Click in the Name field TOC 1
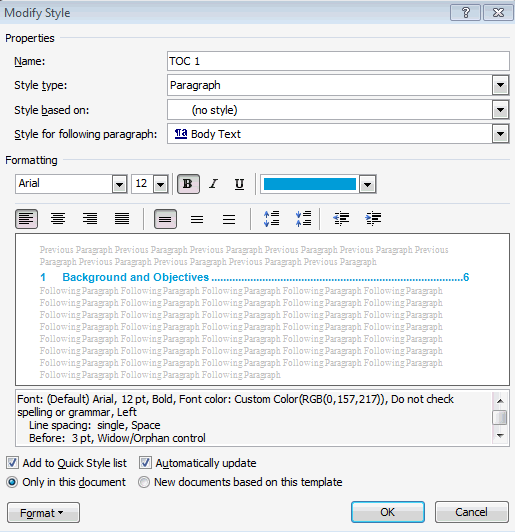This screenshot has width=515, height=532. tap(338, 61)
